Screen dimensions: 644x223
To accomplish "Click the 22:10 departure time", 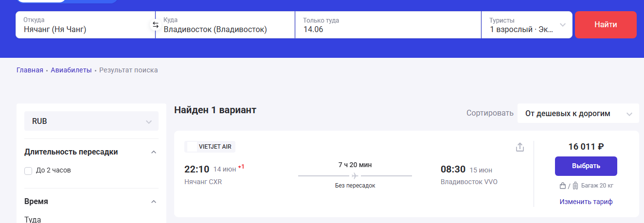I will (197, 169).
